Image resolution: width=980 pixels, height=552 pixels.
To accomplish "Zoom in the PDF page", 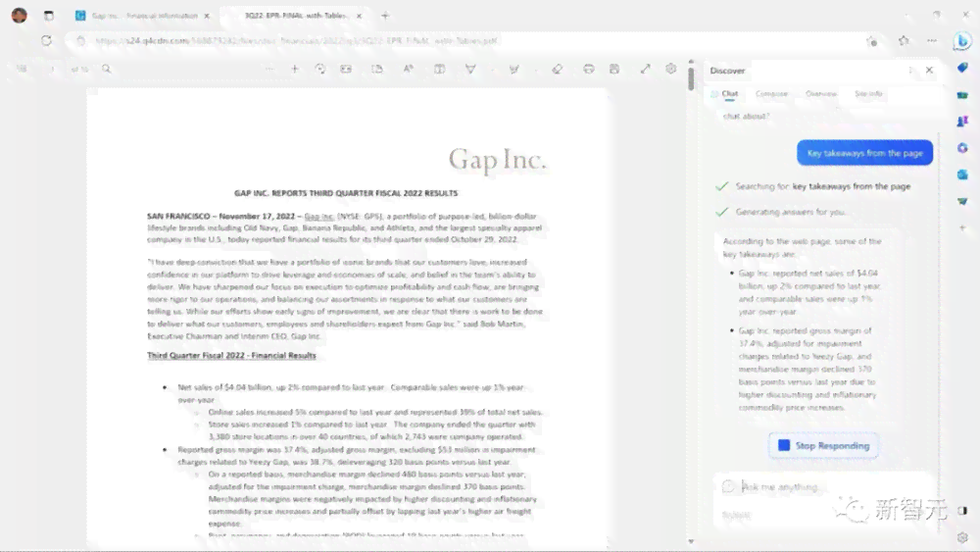I will pos(294,69).
